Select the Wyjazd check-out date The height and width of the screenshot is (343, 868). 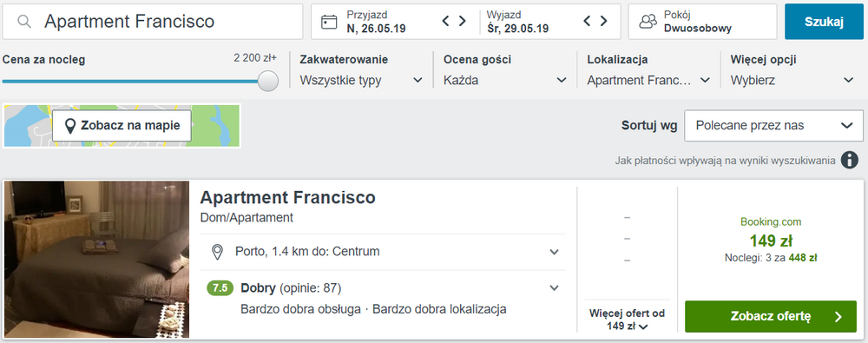tap(517, 22)
